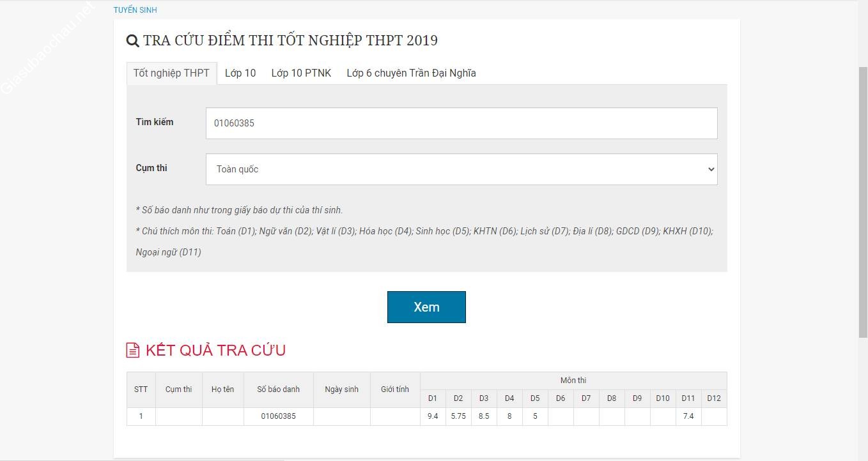Go to Lớp 6 chuyên Trần Đại Nghĩa tab
The width and height of the screenshot is (868, 461).
(x=411, y=73)
